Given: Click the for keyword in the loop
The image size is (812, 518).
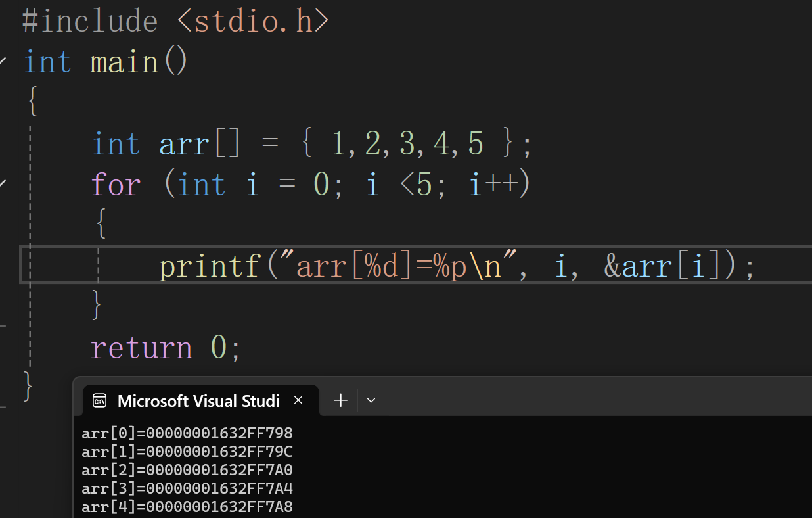Looking at the screenshot, I should click(x=116, y=185).
